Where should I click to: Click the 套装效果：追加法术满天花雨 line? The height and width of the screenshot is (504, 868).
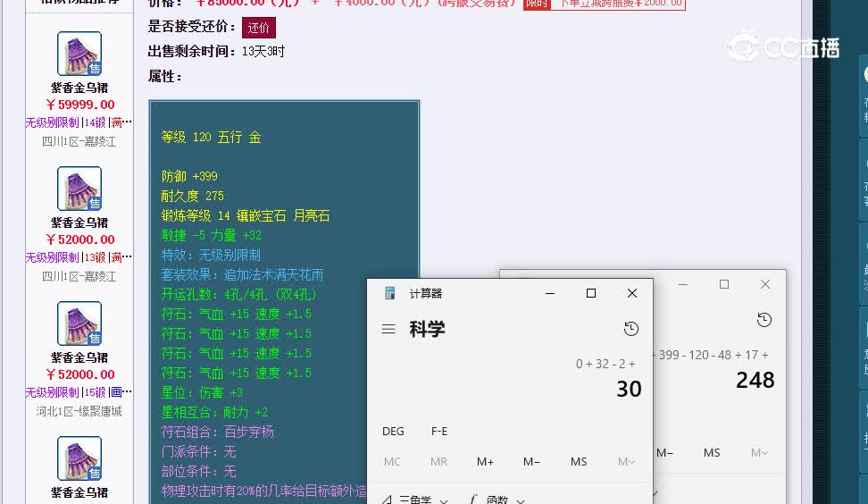(242, 274)
